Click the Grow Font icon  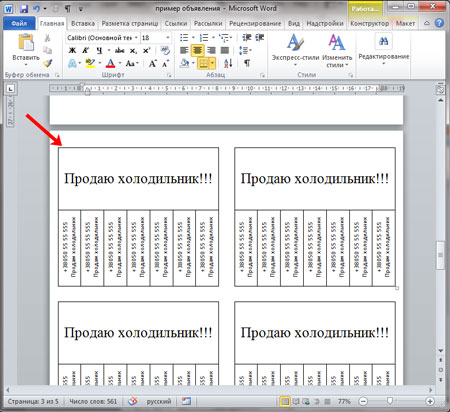tap(152, 63)
